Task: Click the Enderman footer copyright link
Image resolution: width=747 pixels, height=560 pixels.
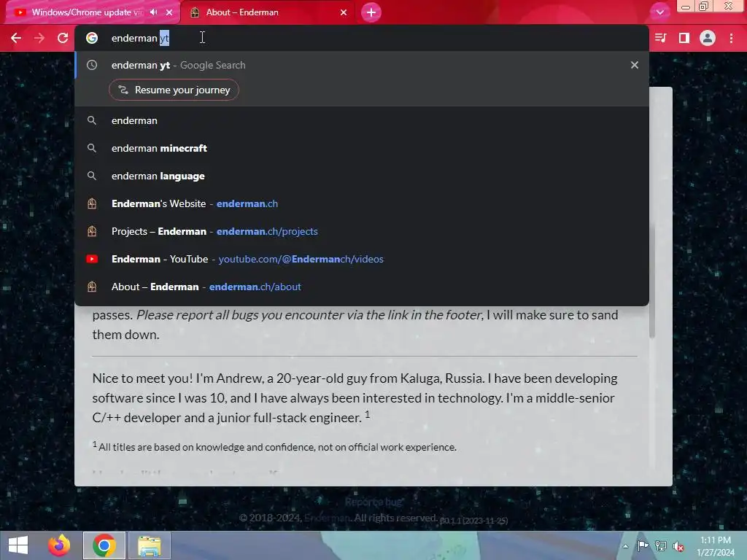Action: pyautogui.click(x=328, y=518)
